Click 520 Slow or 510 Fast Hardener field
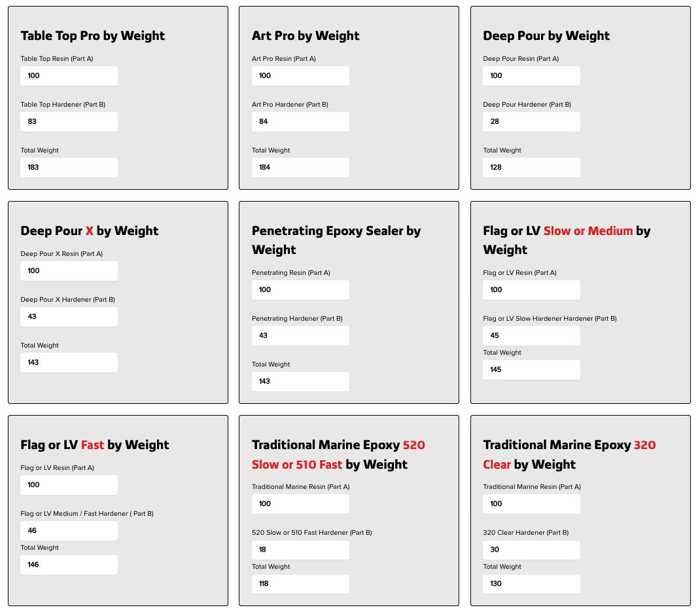 pos(300,550)
